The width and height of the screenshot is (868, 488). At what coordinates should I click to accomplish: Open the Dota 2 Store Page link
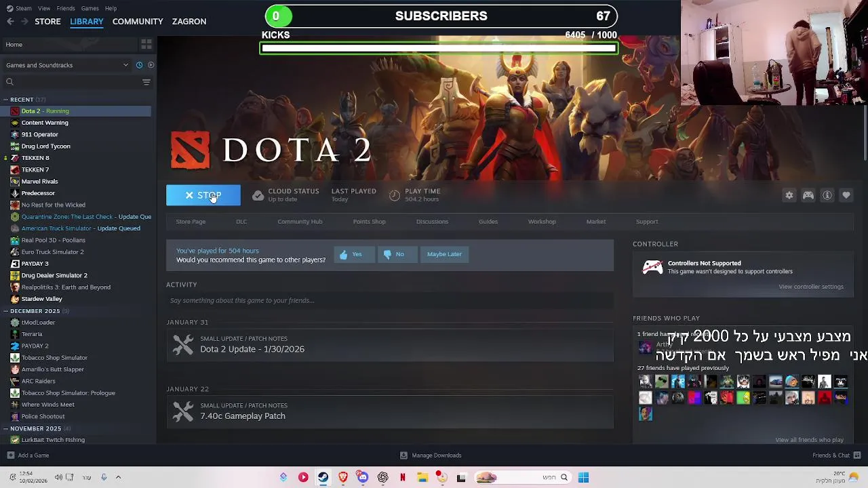pyautogui.click(x=191, y=222)
